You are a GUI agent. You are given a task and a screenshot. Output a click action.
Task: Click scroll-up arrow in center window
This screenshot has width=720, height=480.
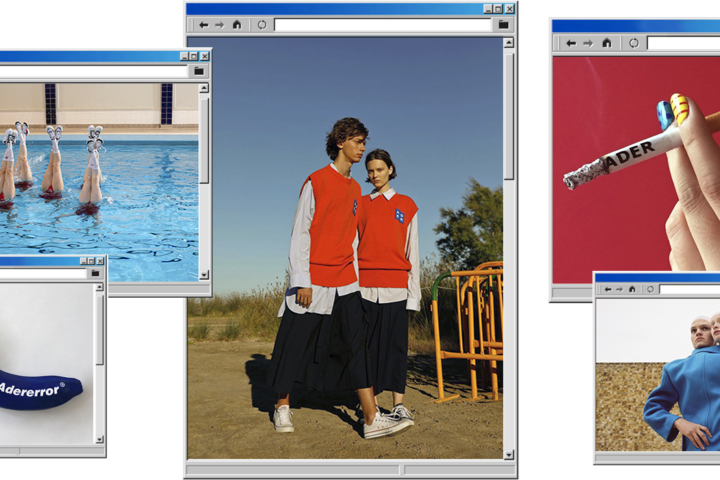[509, 43]
